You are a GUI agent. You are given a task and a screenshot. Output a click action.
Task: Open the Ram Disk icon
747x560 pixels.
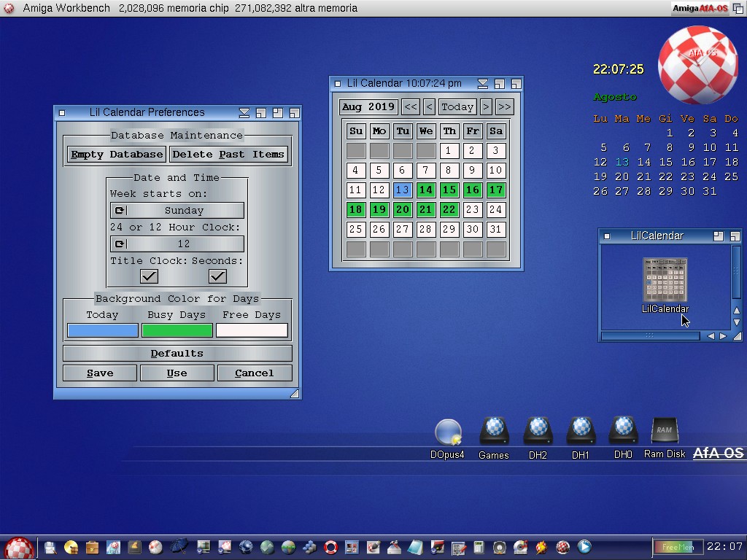coord(665,432)
